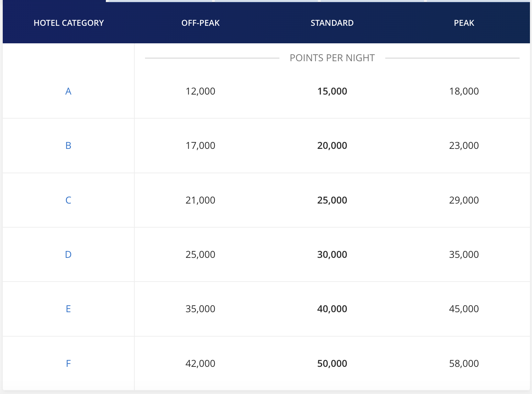Open the category F hotel link
Image resolution: width=532 pixels, height=394 pixels.
(68, 363)
